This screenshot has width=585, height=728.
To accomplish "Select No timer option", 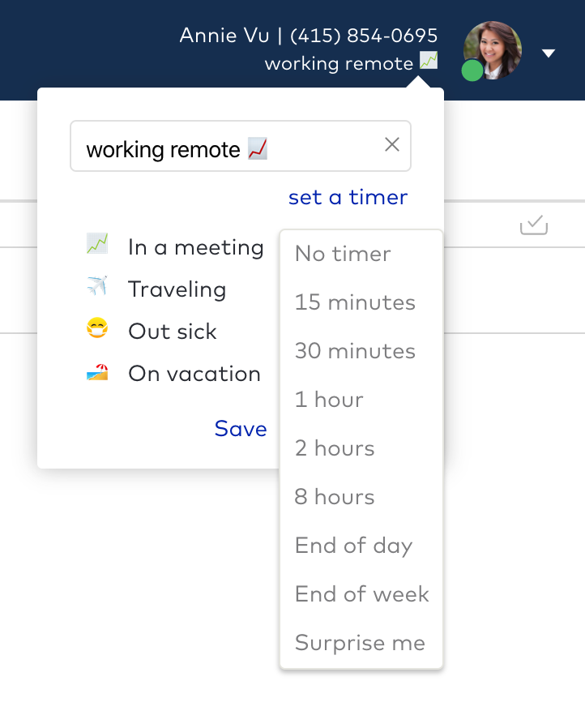I will pos(343,254).
